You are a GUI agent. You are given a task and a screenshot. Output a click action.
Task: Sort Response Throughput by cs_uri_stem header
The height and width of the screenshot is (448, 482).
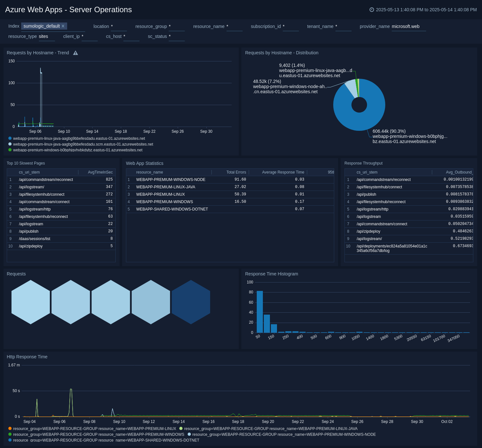tap(367, 172)
